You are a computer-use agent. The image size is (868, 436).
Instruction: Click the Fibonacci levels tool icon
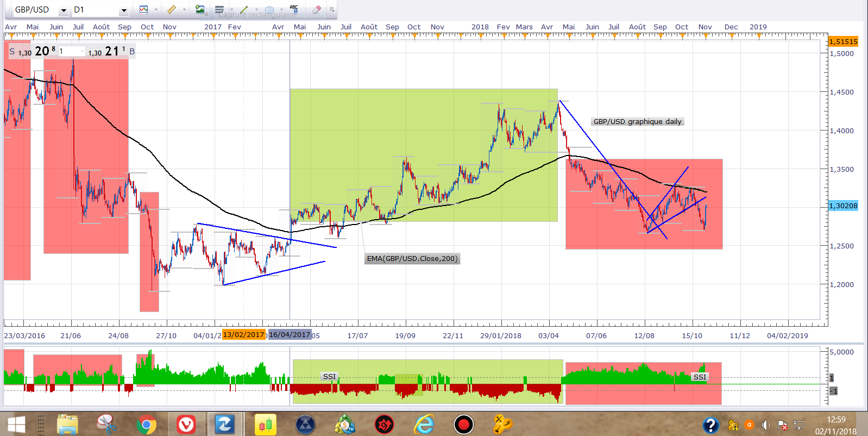(219, 9)
